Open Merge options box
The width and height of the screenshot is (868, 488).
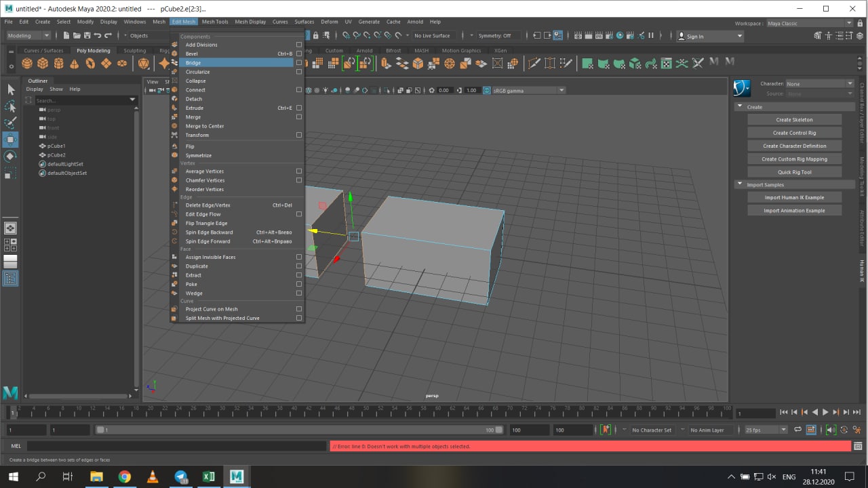[299, 117]
